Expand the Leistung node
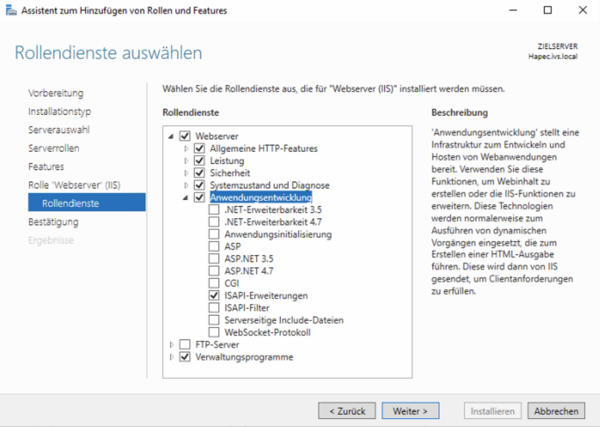The height and width of the screenshot is (427, 600). [186, 161]
